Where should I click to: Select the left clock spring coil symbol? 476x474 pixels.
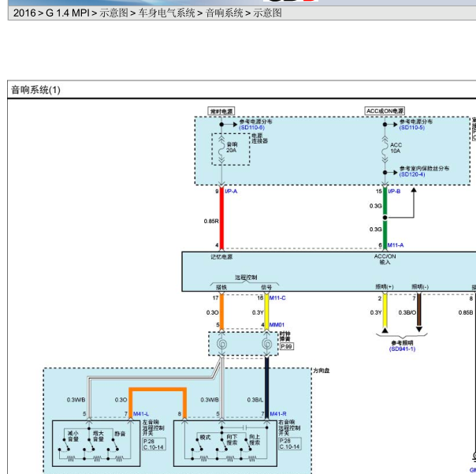point(221,344)
